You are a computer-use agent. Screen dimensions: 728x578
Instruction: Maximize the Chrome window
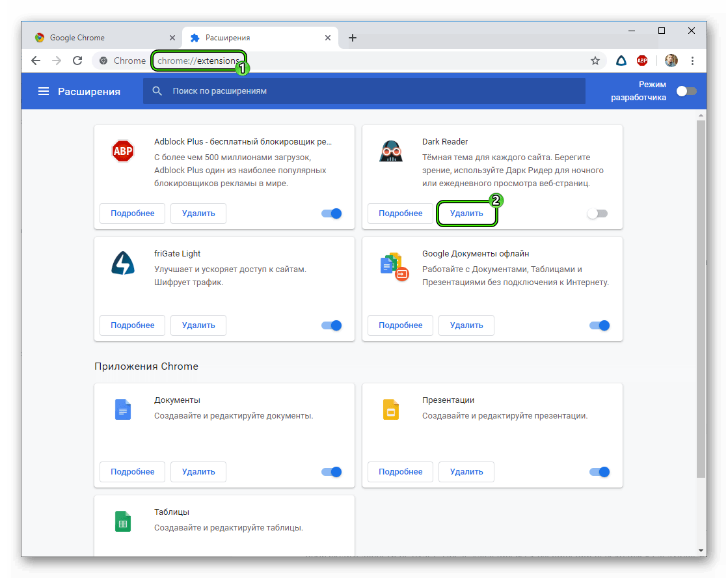pyautogui.click(x=662, y=31)
